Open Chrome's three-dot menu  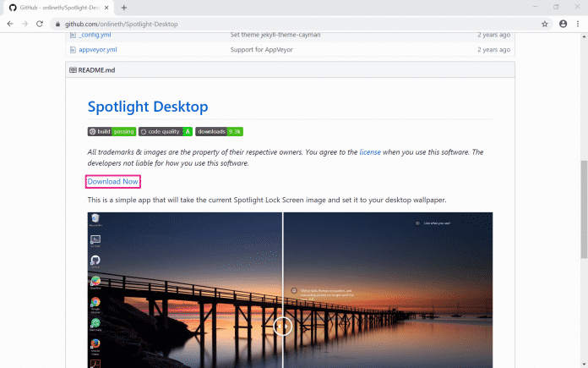[578, 24]
